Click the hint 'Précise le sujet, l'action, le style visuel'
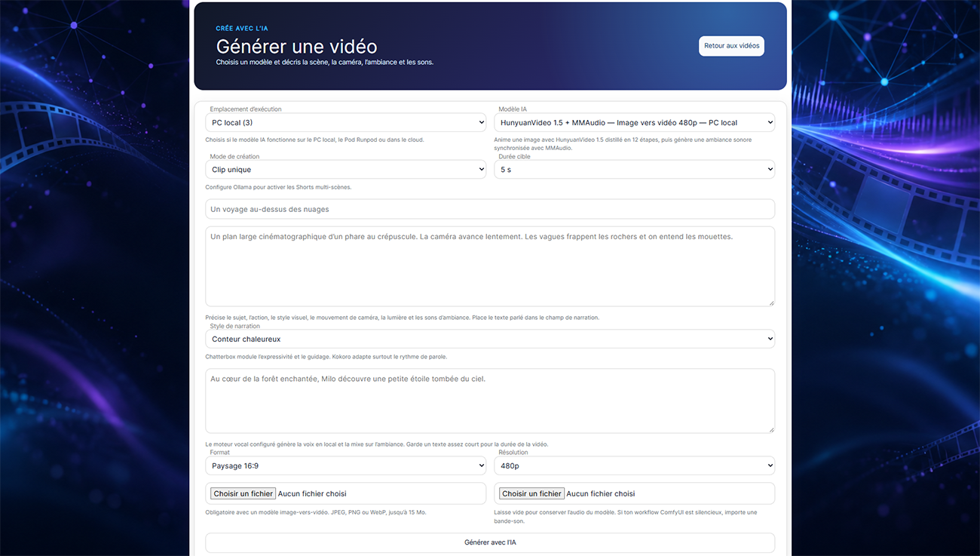The height and width of the screenshot is (556, 980). 403,318
